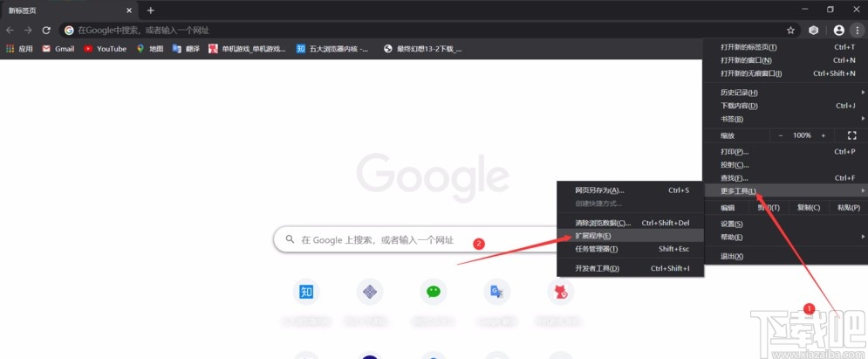Select 下载内容(D) menu item
The height and width of the screenshot is (359, 868).
coord(784,106)
